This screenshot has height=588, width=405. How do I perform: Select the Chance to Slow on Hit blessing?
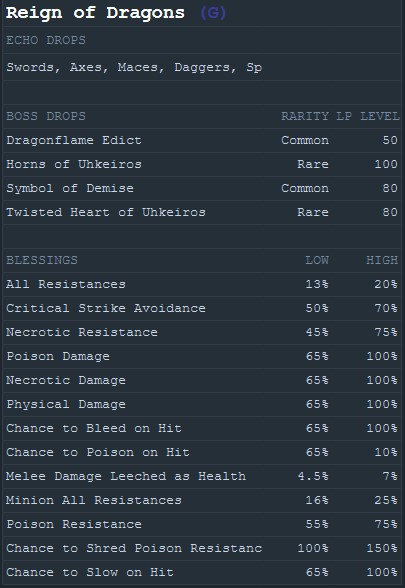(90, 572)
